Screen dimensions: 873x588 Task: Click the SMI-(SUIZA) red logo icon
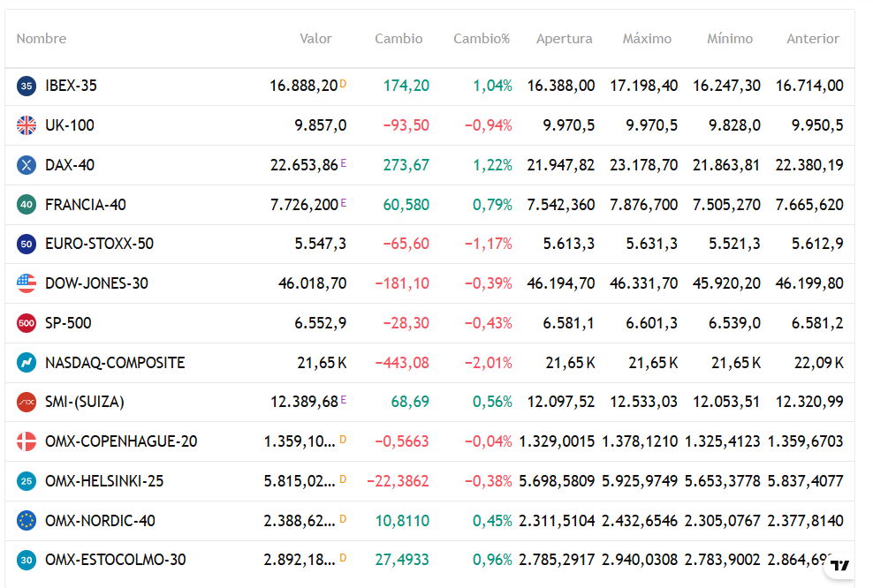click(x=27, y=402)
